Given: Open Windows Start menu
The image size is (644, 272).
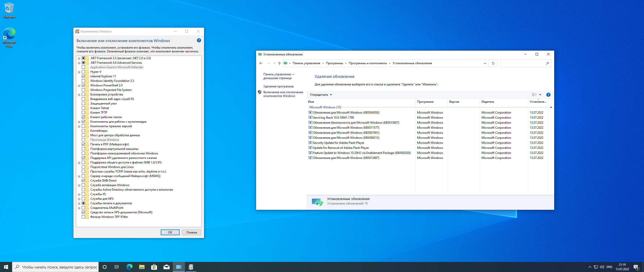Looking at the screenshot, I should click(6, 267).
